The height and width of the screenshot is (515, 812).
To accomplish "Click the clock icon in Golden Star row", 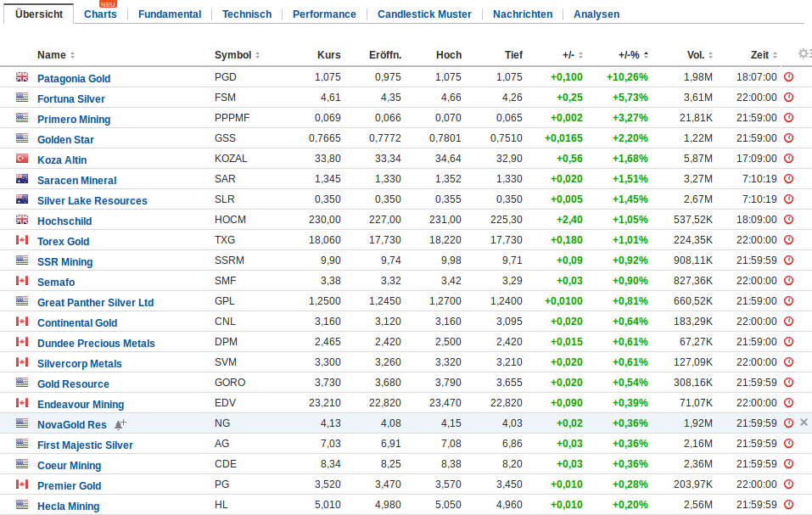I will [x=789, y=138].
